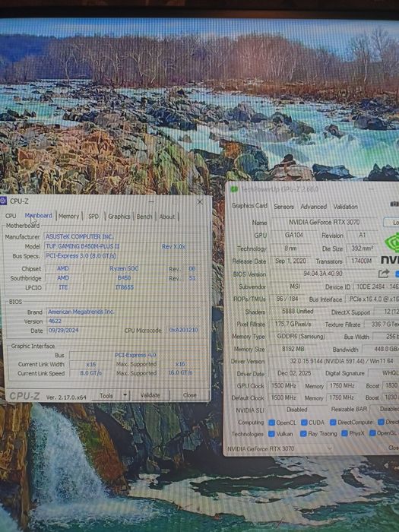Open the Tools dropdown arrow in CPU-Z
The width and height of the screenshot is (399, 532).
(x=125, y=395)
